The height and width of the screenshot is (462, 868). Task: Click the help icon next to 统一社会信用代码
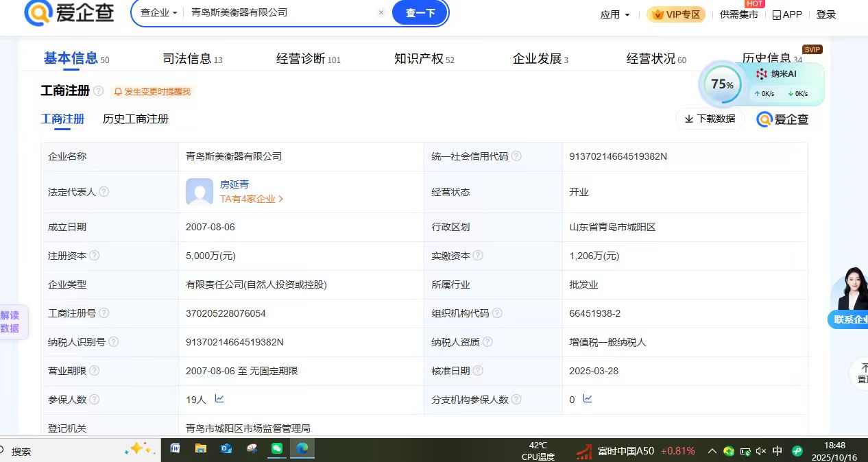(x=516, y=156)
